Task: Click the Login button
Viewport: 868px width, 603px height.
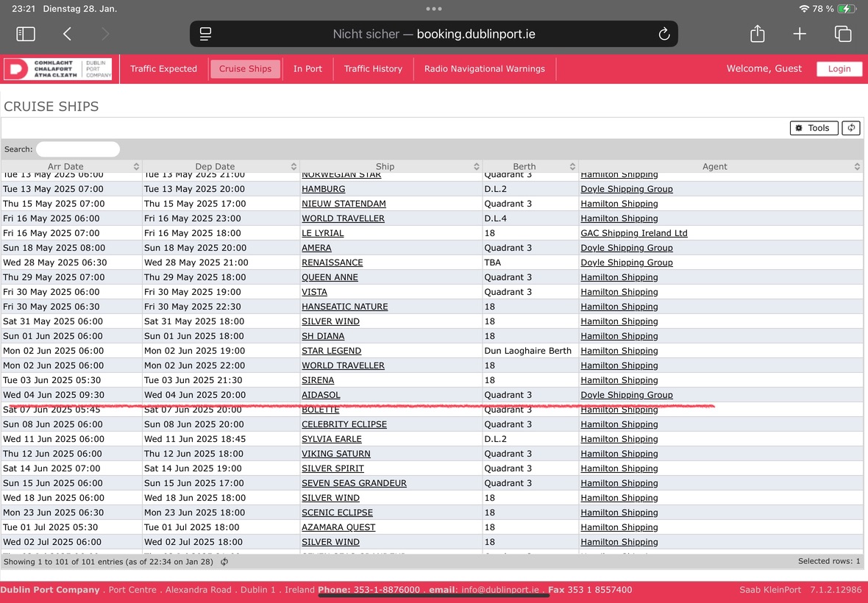Action: click(839, 69)
